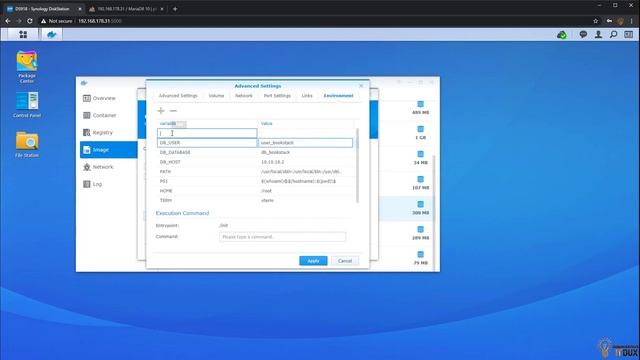Screen dimensions: 640x360
Task: Switch to the Network tab in dialog
Action: coord(244,96)
